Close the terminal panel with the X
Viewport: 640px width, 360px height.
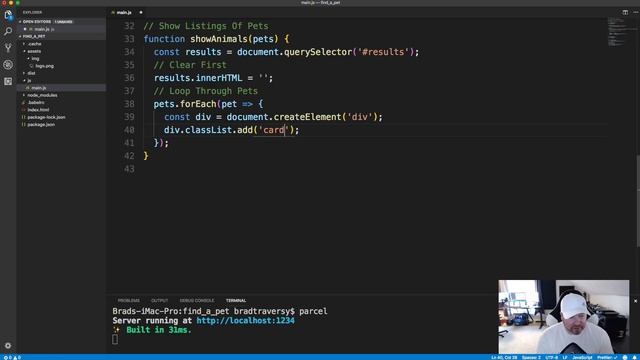635,301
